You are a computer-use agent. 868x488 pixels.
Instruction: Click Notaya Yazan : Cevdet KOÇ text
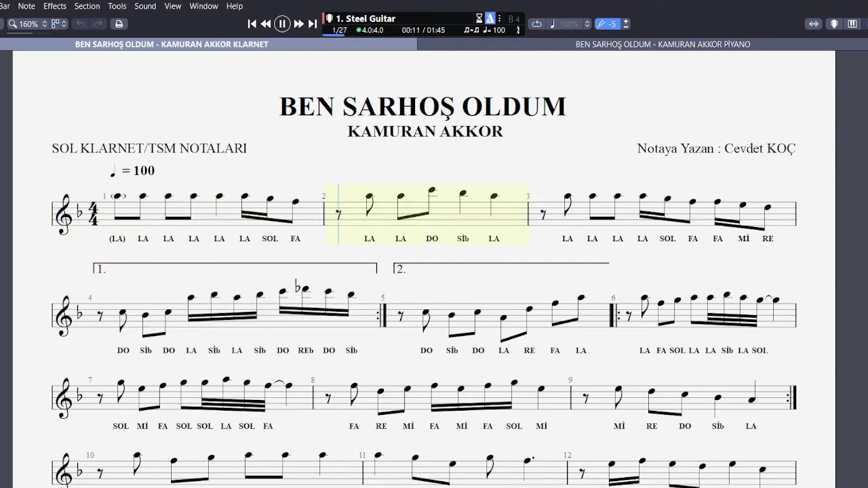[x=716, y=148]
